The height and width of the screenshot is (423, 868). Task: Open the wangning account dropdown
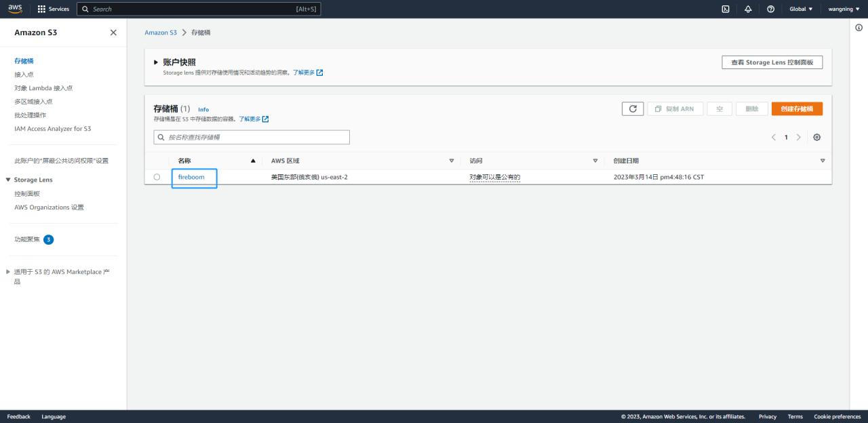tap(844, 9)
